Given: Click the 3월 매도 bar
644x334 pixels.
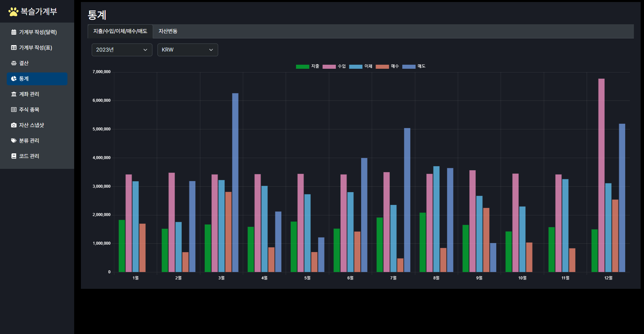Looking at the screenshot, I should pos(235,183).
